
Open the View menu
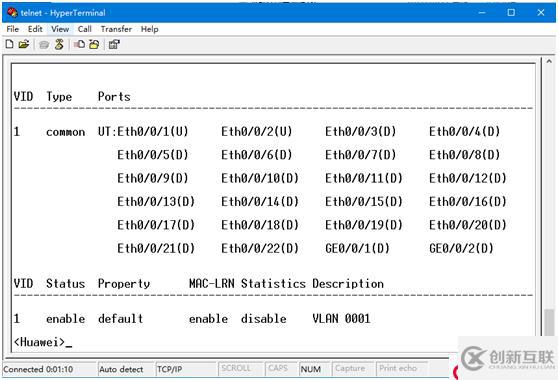point(60,29)
